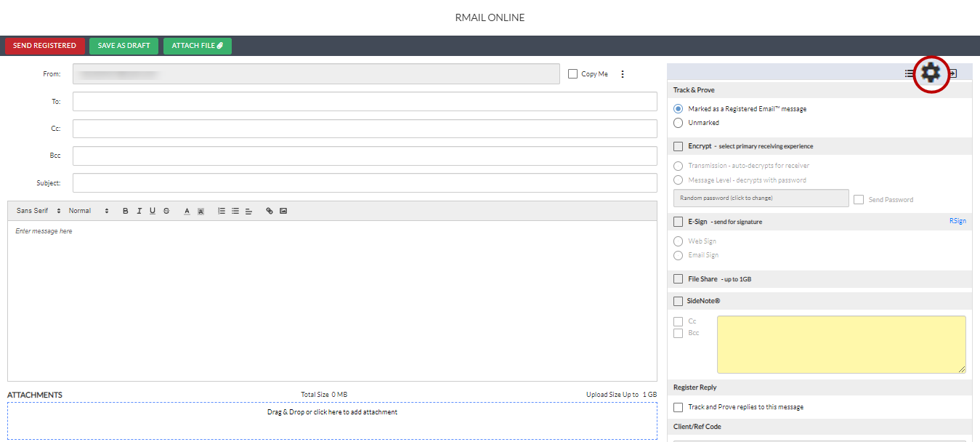Check the Send Password checkbox
Image resolution: width=980 pixels, height=442 pixels.
coord(859,199)
